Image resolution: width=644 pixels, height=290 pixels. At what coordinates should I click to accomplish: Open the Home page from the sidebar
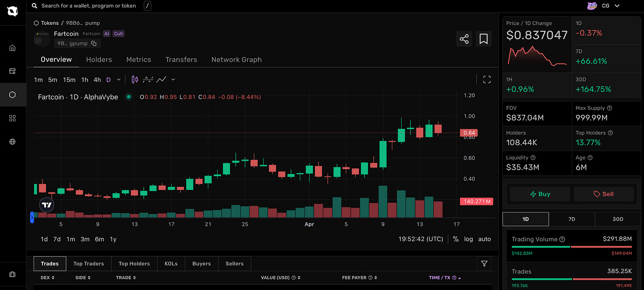pyautogui.click(x=12, y=48)
